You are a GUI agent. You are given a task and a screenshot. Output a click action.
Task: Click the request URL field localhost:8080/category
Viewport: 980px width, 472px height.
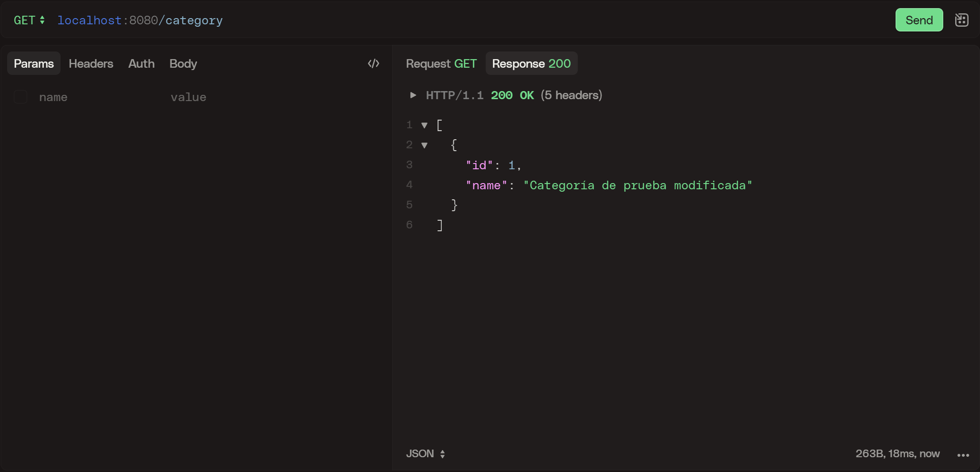(140, 21)
